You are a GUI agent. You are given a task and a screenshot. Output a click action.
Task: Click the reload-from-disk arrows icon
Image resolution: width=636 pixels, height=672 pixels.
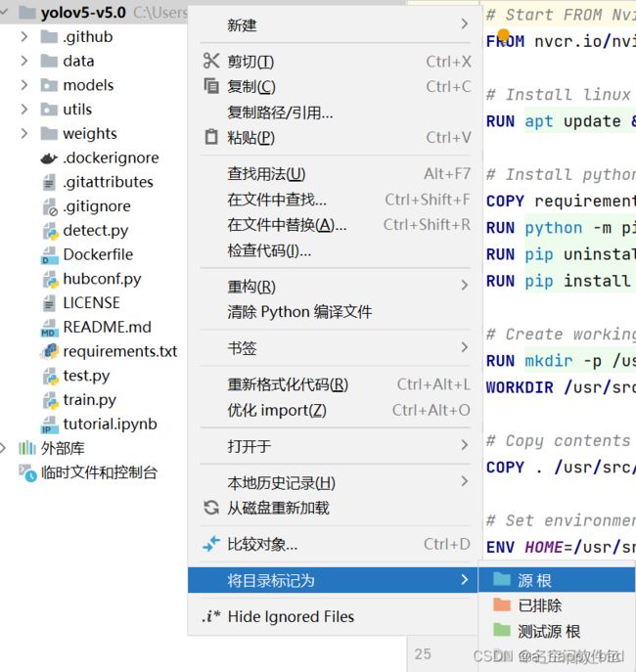[211, 508]
